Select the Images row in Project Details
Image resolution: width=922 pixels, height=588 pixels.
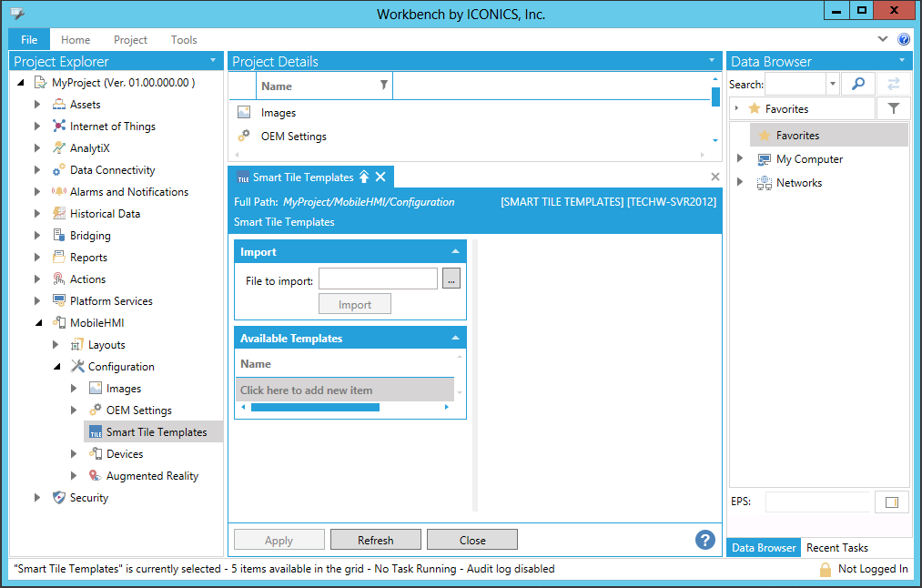click(x=470, y=112)
